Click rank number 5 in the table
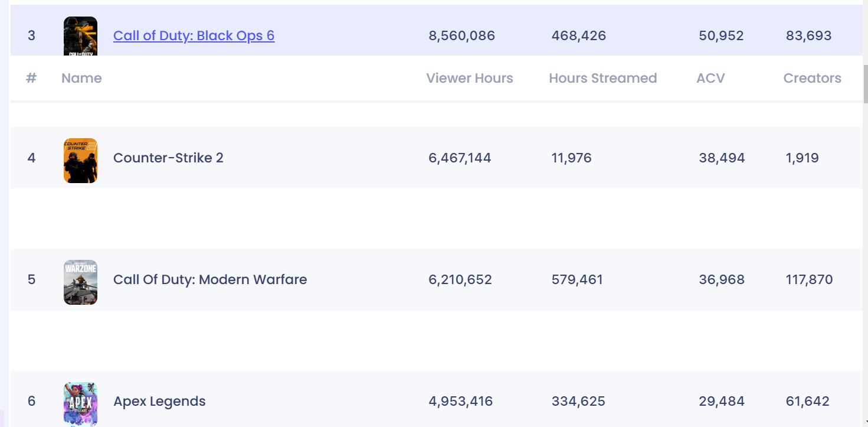This screenshot has height=427, width=868. point(31,279)
